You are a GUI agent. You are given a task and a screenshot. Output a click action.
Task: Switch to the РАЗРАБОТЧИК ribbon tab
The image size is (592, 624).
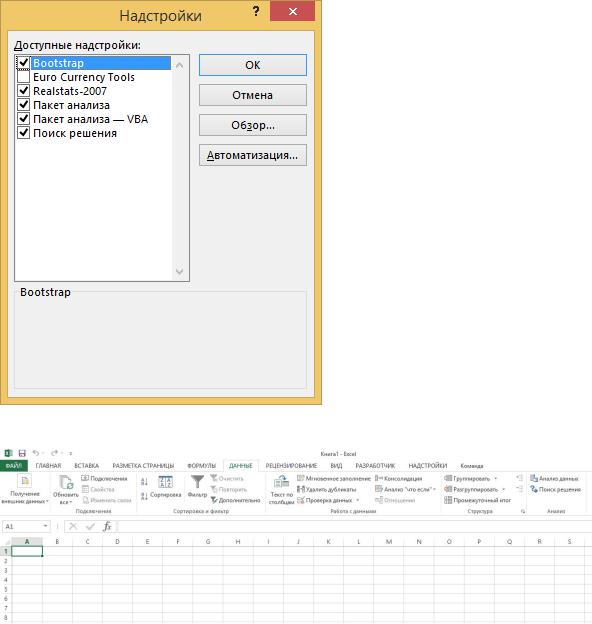pyautogui.click(x=375, y=465)
